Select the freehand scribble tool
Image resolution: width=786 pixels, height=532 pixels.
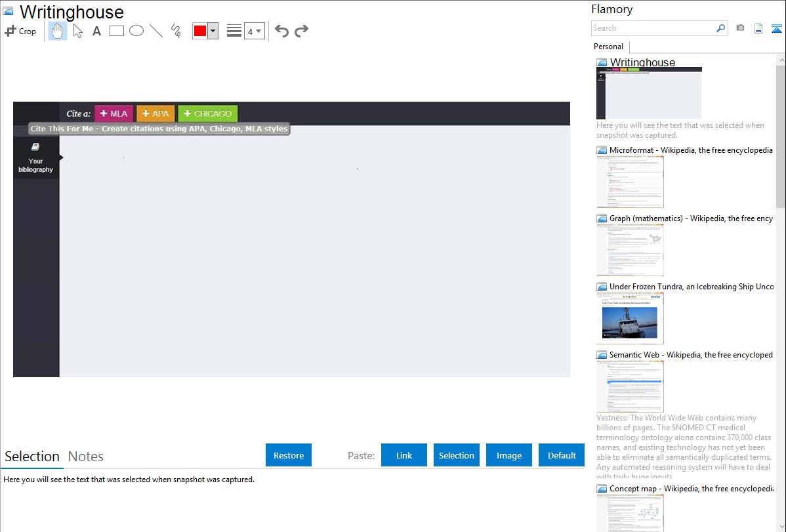click(176, 31)
